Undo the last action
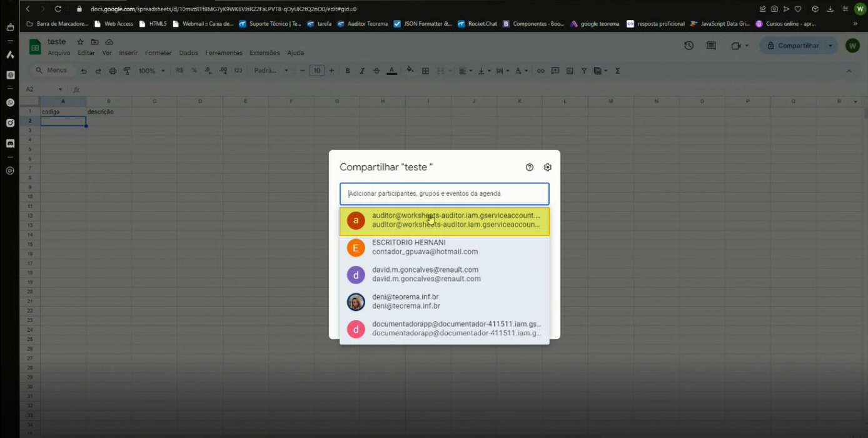868x438 pixels. coord(84,71)
